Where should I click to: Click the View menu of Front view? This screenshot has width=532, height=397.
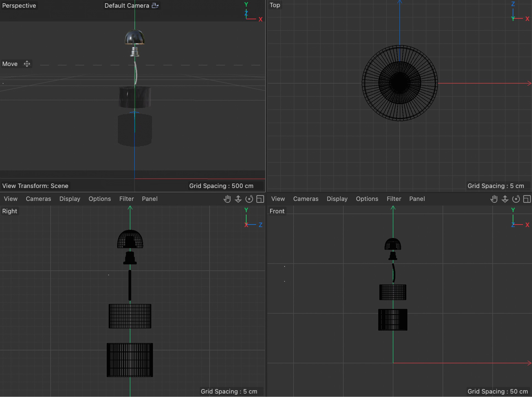(x=278, y=199)
